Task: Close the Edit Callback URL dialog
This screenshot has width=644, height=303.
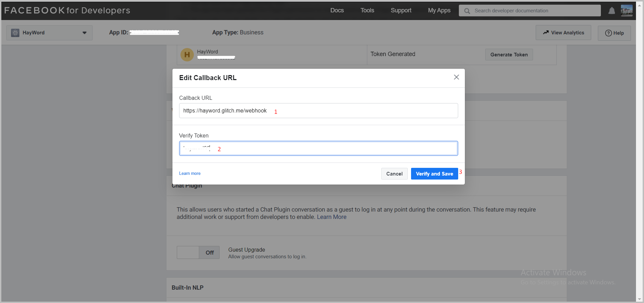Action: 456,77
